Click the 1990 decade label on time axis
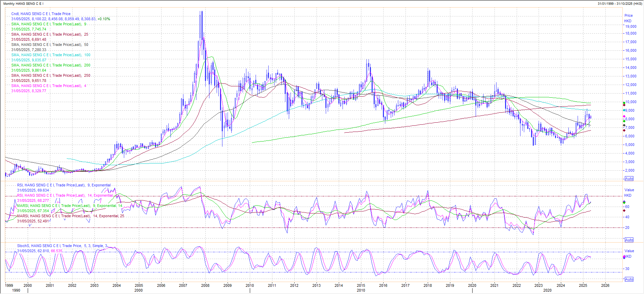Image resolution: width=644 pixels, height=294 pixels. click(16, 290)
